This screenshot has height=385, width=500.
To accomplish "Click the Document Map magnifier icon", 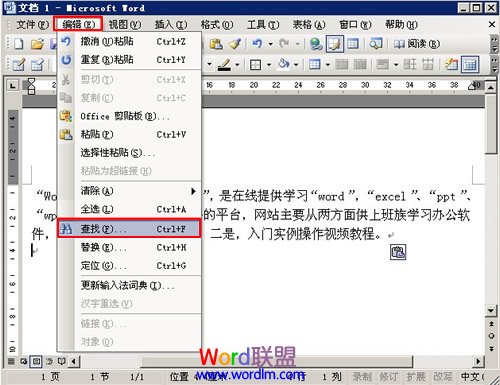I will pos(376,44).
